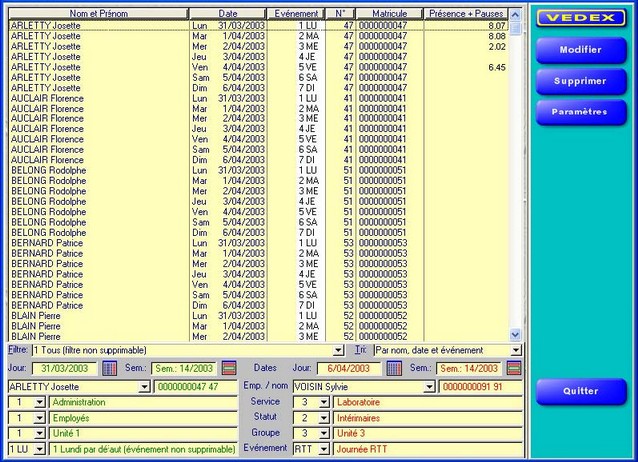Open the end Groupe dropdown beside Unité 3

[x=324, y=434]
